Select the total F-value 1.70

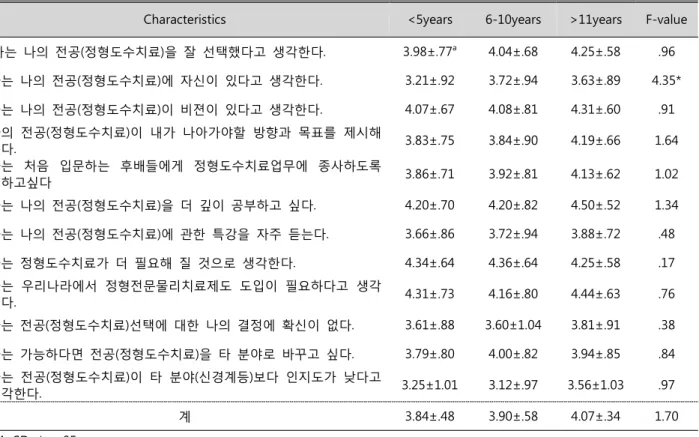click(666, 416)
